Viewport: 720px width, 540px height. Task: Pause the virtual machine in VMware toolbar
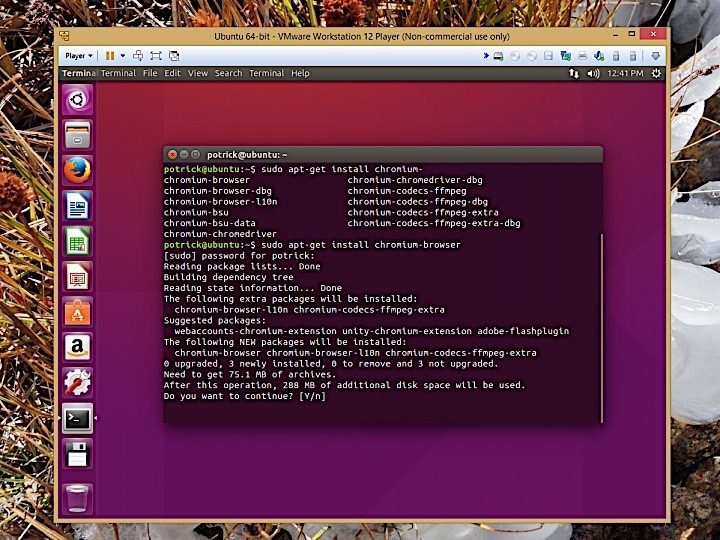point(110,56)
